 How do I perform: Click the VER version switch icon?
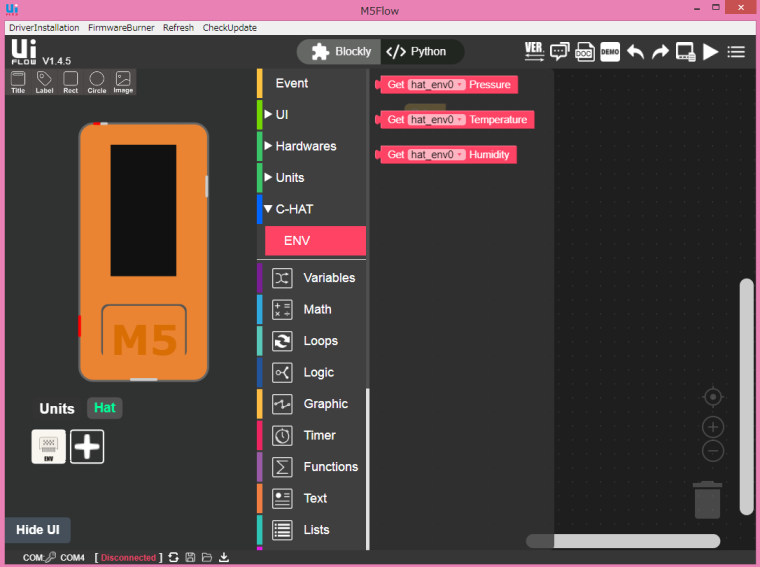point(534,51)
